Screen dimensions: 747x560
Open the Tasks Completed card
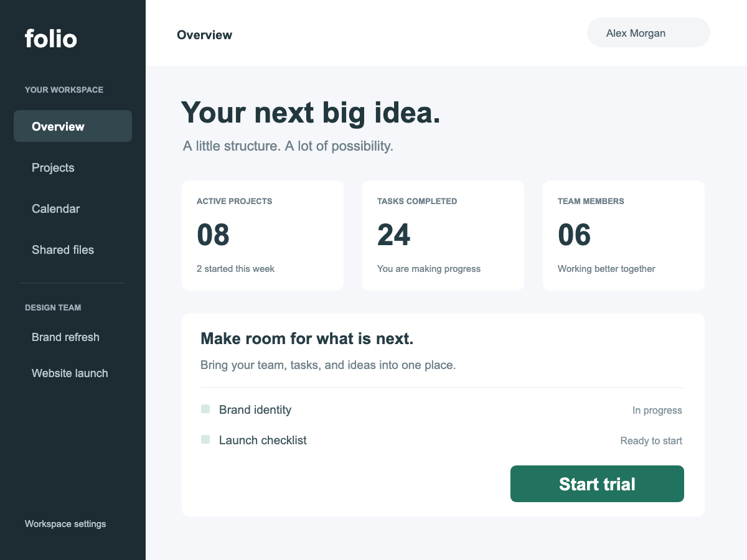443,235
